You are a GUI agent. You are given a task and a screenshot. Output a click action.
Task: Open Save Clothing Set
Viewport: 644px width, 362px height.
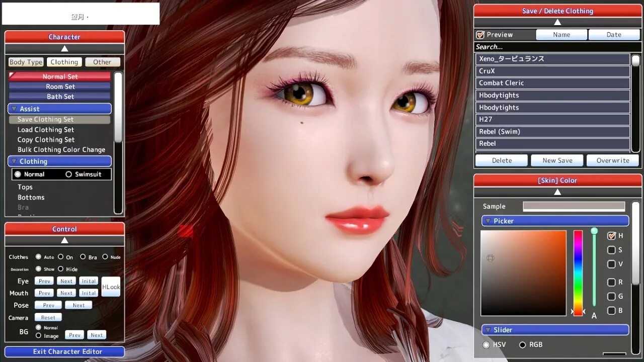coord(59,120)
